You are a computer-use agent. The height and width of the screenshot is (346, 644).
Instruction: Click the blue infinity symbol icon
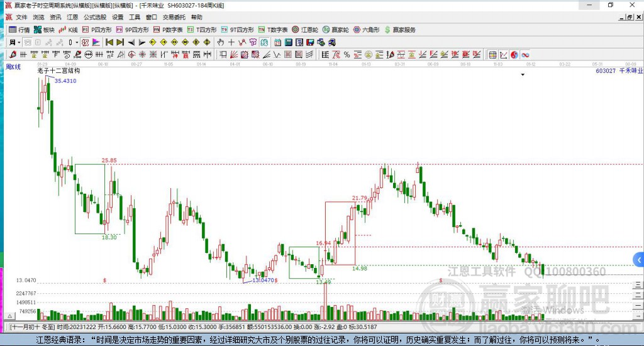coord(525,55)
